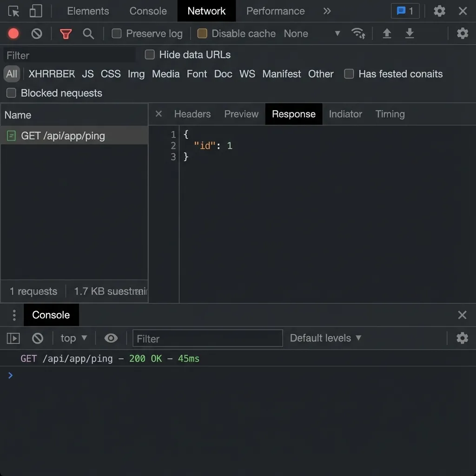Image resolution: width=476 pixels, height=476 pixels.
Task: Toggle the network filter bar
Action: click(65, 33)
